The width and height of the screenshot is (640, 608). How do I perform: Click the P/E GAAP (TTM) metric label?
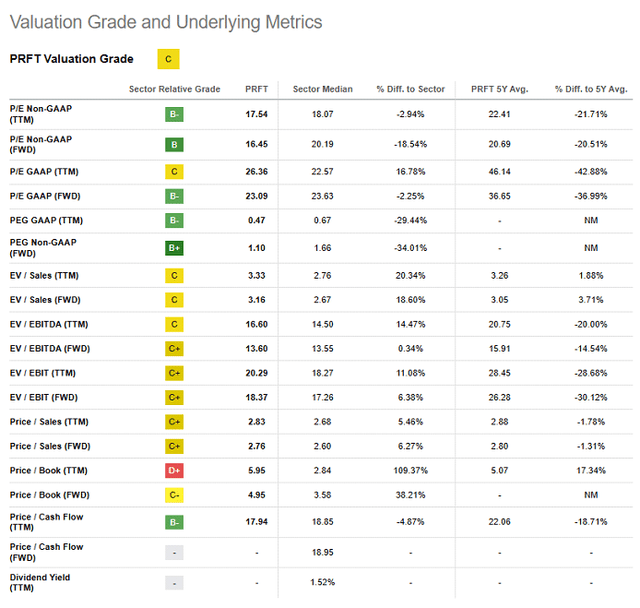[x=44, y=172]
